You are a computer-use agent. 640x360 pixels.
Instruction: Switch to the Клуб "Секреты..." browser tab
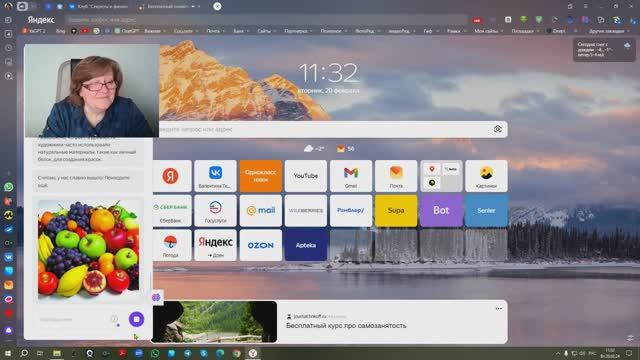pos(99,7)
